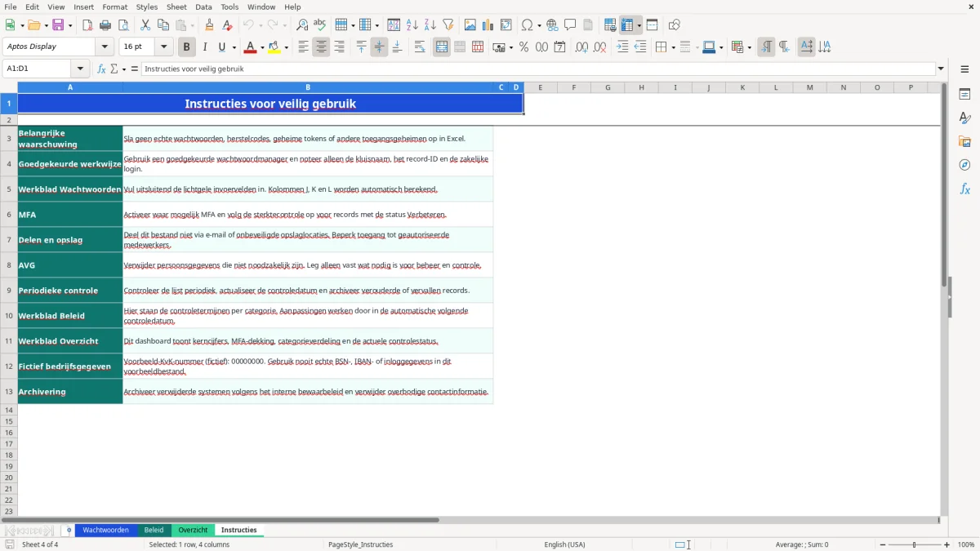Screen dimensions: 980x551
Task: Toggle bold formatting
Action: coord(187,47)
